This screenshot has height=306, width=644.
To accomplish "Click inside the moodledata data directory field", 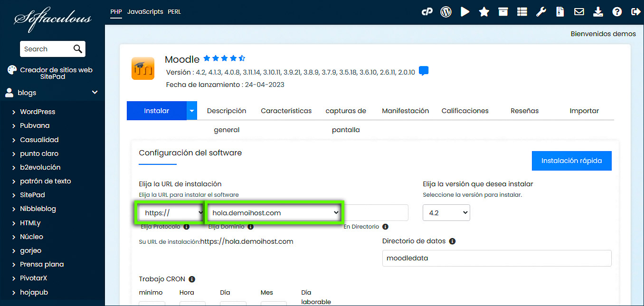I will [496, 258].
